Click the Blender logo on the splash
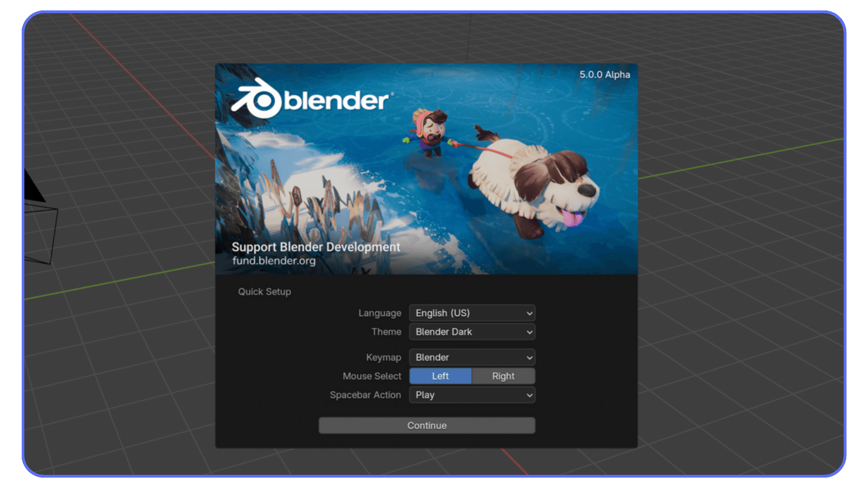The width and height of the screenshot is (868, 488). [x=311, y=99]
